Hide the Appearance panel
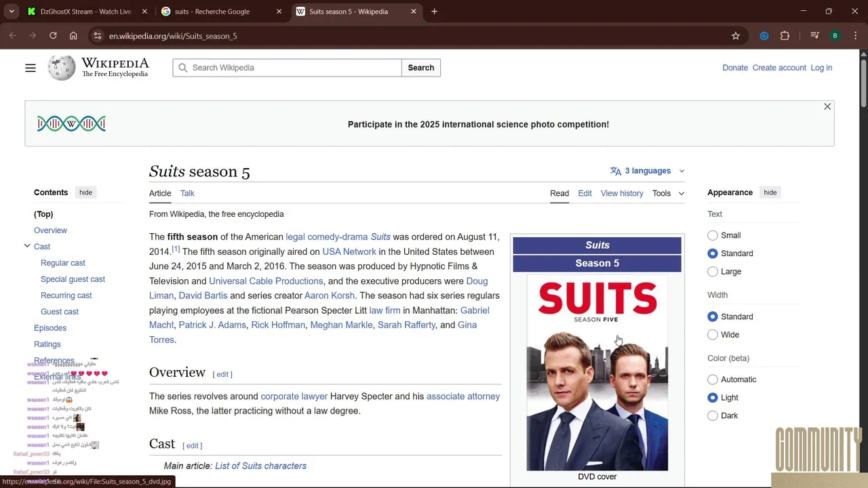This screenshot has width=868, height=488. 770,192
